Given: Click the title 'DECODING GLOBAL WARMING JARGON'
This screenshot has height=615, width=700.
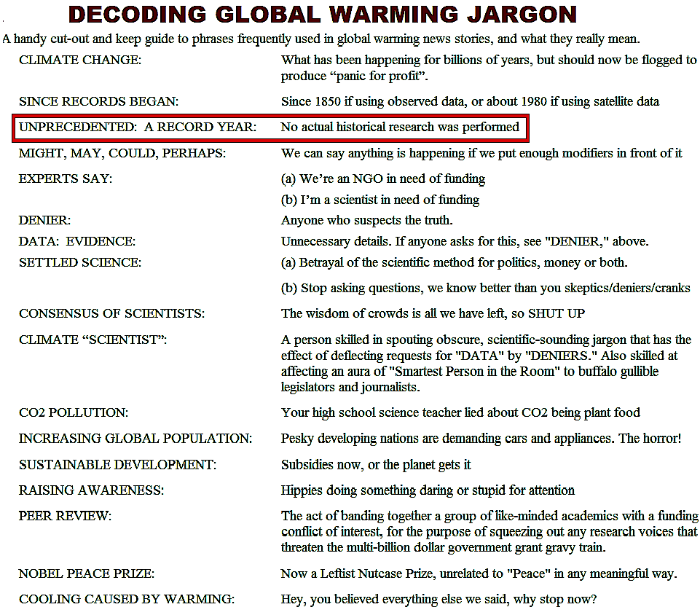Looking at the screenshot, I should tap(323, 15).
